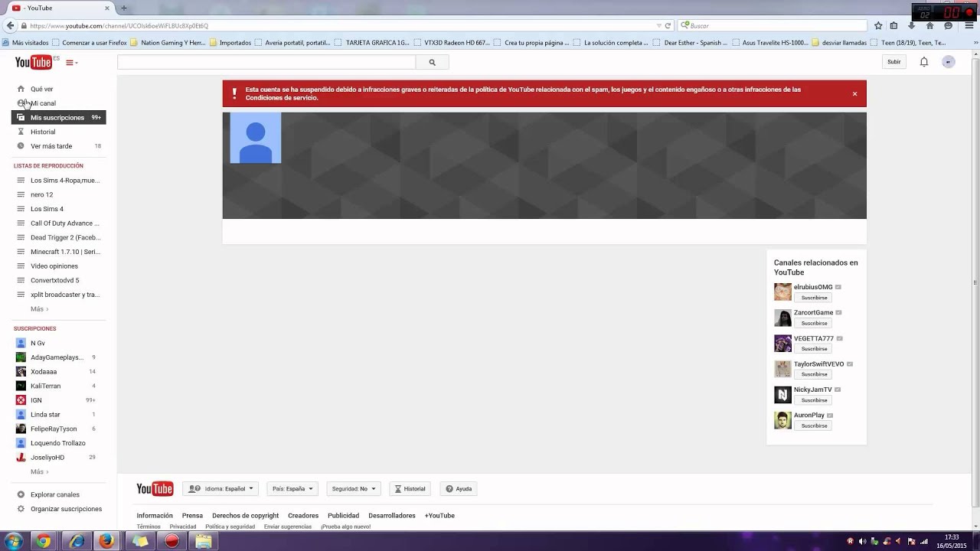The height and width of the screenshot is (551, 980).
Task: Open the País: España dropdown
Action: (x=292, y=489)
